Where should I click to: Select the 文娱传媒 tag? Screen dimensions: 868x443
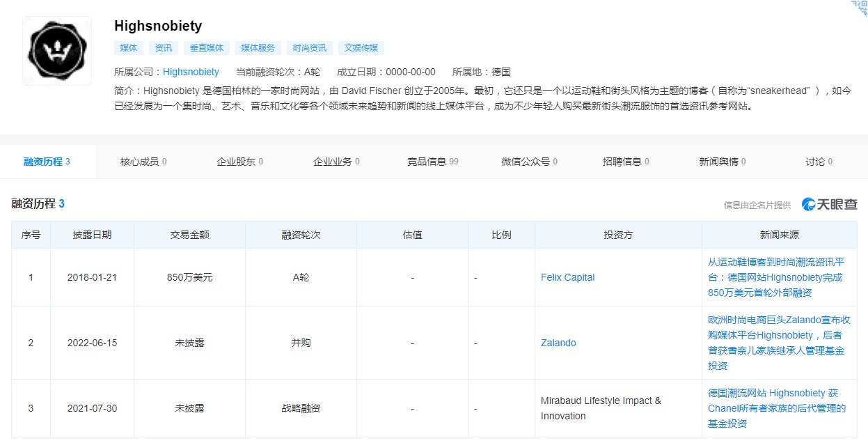pyautogui.click(x=361, y=48)
